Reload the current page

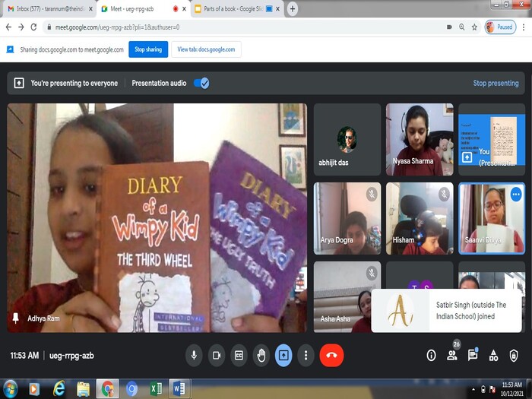(33, 27)
